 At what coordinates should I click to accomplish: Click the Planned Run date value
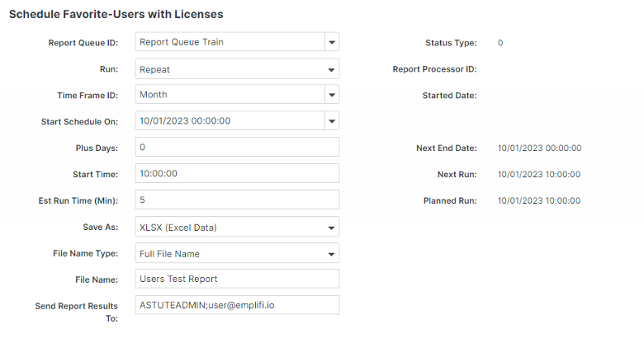[x=539, y=201]
